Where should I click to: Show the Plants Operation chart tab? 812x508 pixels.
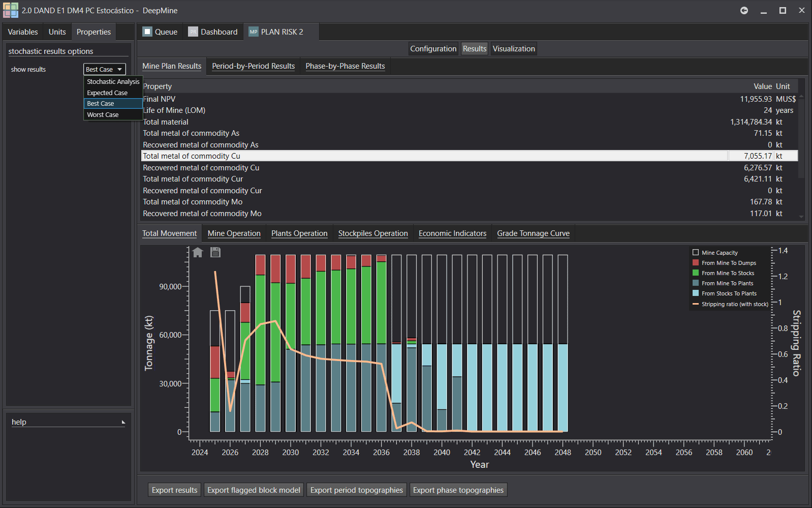click(x=299, y=233)
